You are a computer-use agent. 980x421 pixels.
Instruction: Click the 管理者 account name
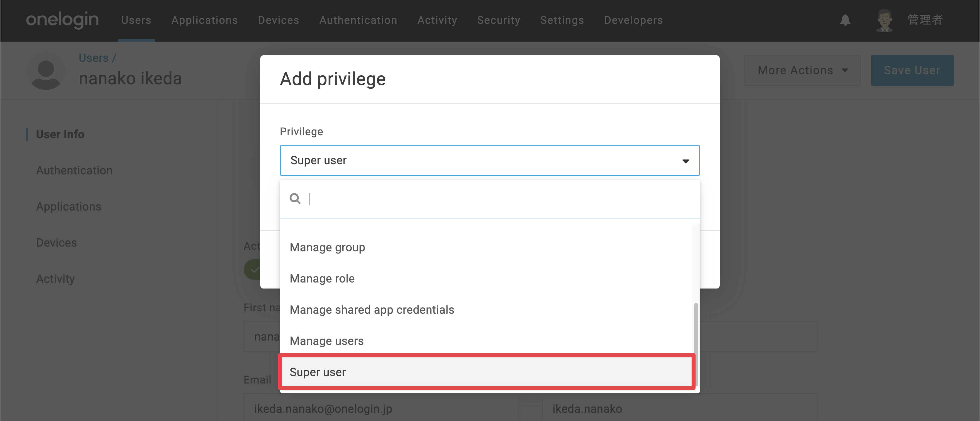[x=925, y=20]
